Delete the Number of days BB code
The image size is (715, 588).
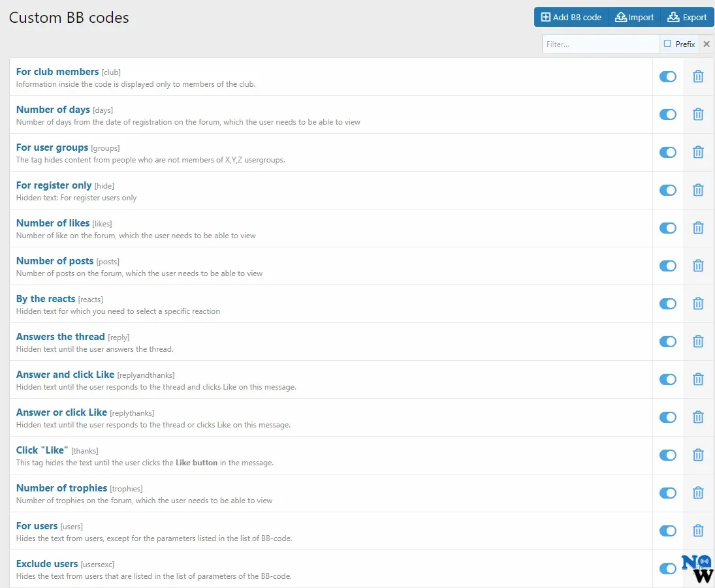698,114
